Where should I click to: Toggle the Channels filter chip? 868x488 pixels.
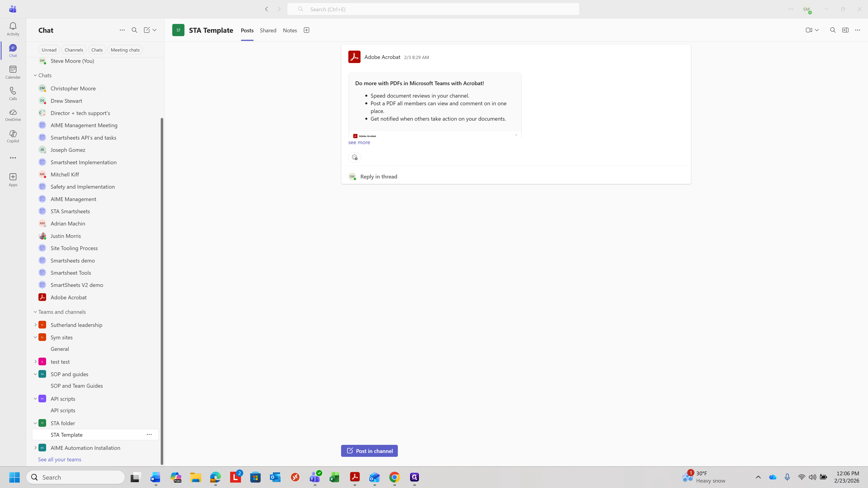tap(73, 50)
